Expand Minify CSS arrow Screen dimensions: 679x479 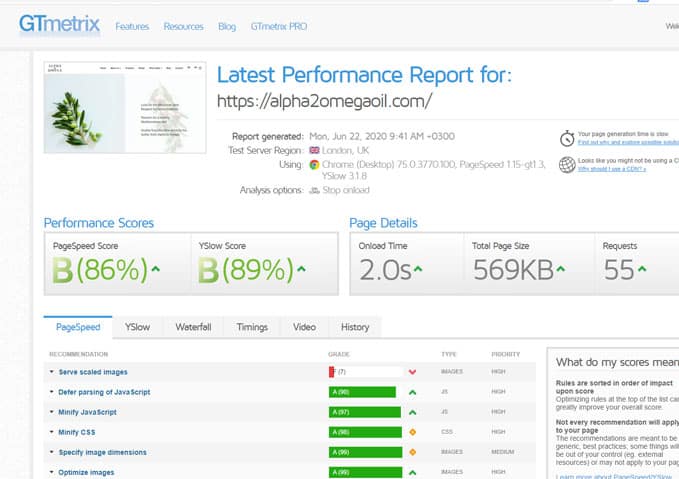pos(52,432)
